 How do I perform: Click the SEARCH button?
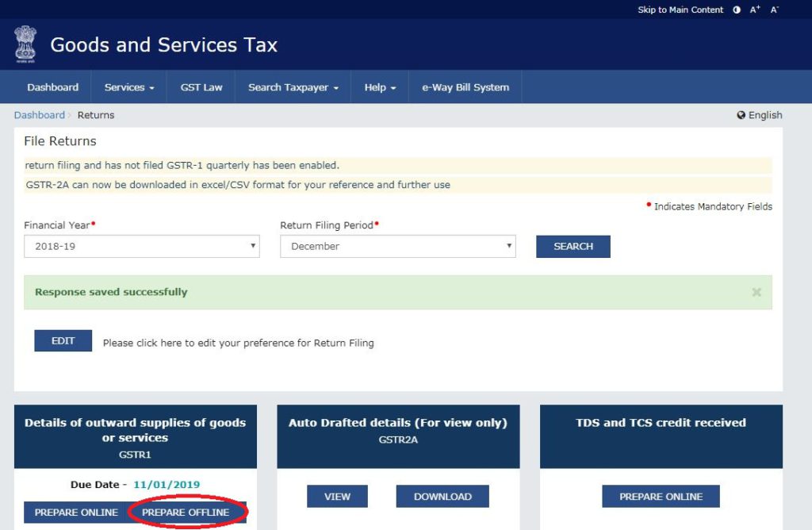pyautogui.click(x=573, y=247)
